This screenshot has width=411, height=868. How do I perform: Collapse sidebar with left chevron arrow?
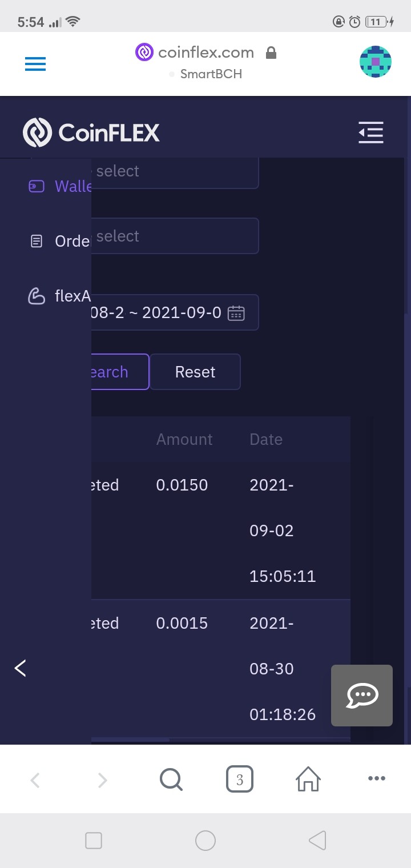[21, 668]
